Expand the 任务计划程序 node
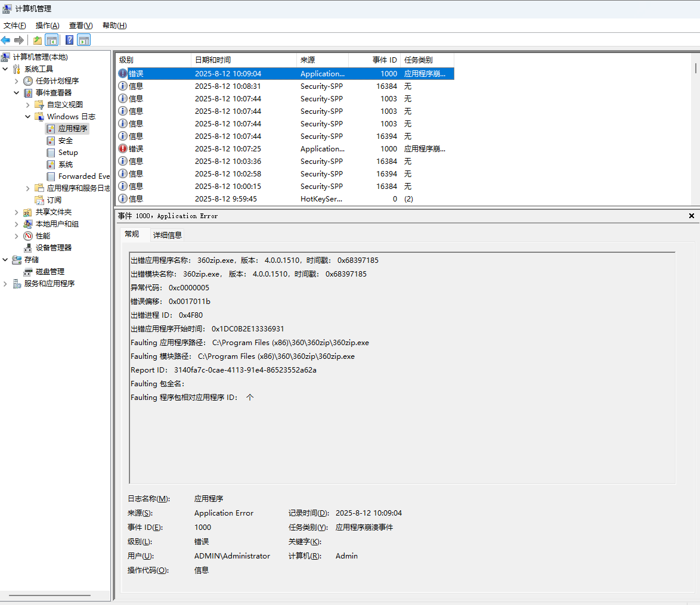 click(x=17, y=80)
